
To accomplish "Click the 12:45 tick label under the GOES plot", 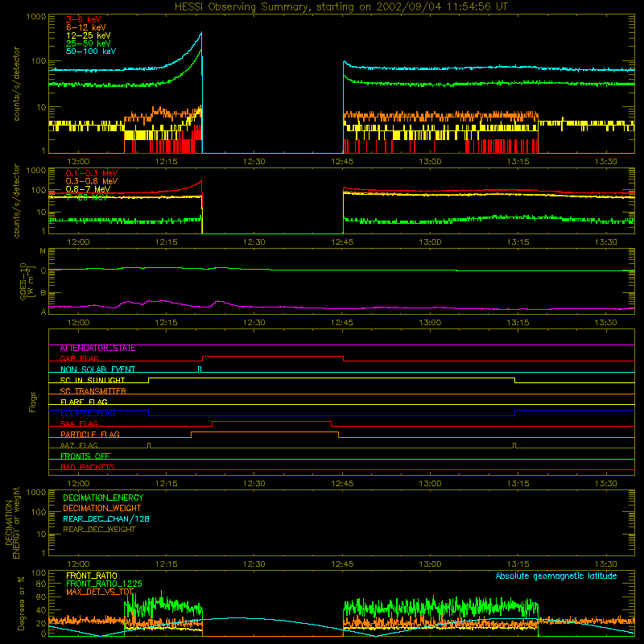I will point(341,323).
